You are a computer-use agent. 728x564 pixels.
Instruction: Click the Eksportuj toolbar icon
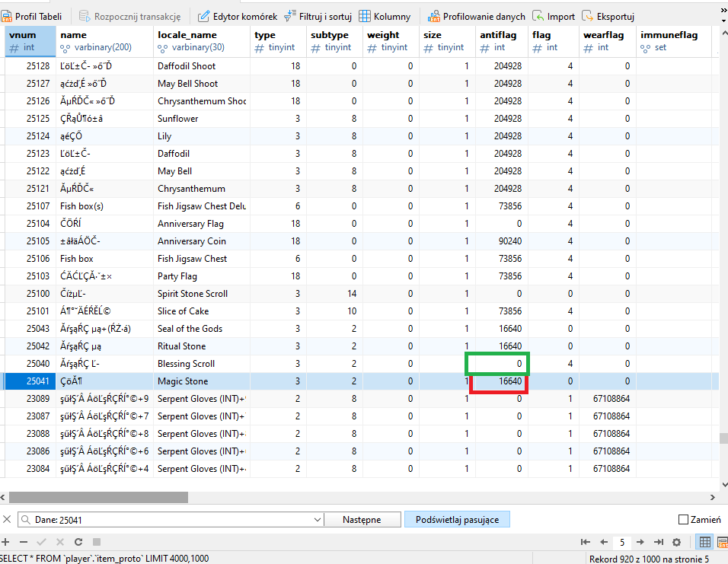point(608,16)
